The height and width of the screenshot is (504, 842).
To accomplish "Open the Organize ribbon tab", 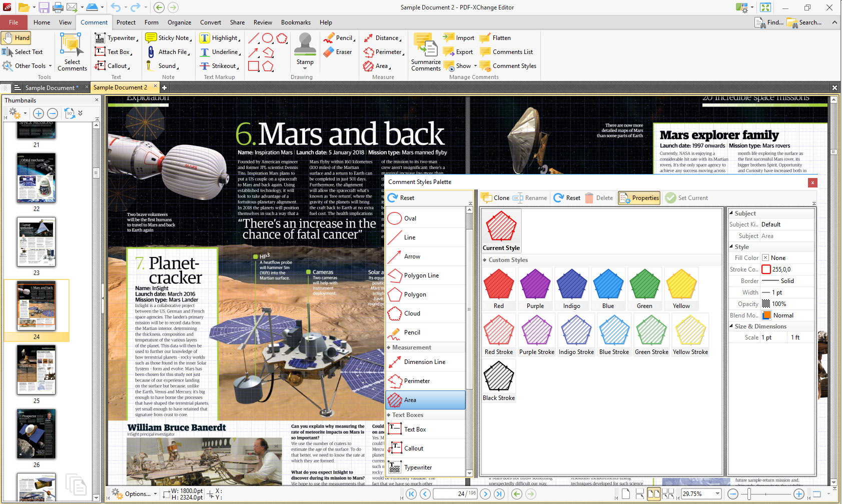I will click(x=179, y=22).
